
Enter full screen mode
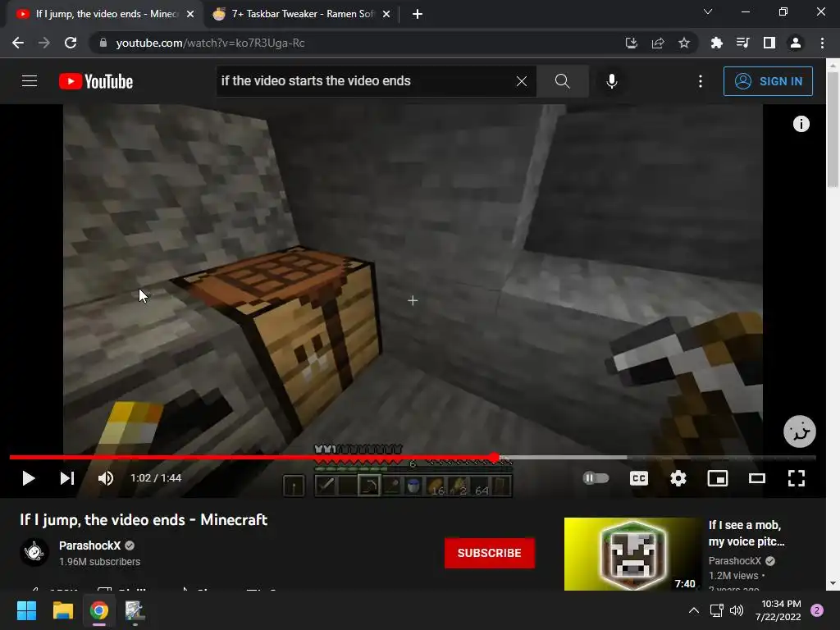796,478
